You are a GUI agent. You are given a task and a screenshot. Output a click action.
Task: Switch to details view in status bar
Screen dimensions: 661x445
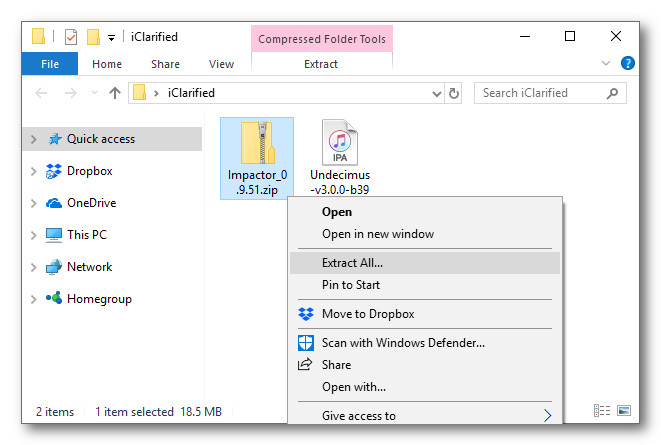click(602, 411)
